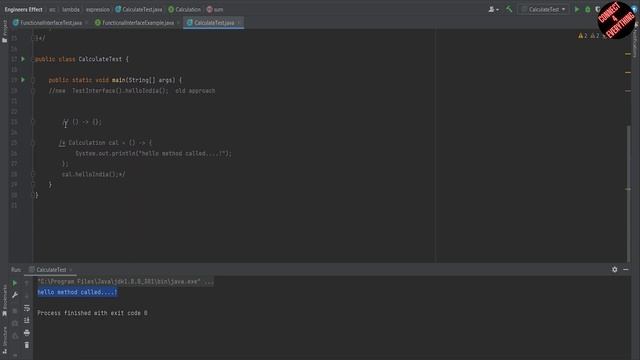Open the Project tool window sidebar button
Image resolution: width=640 pixels, height=360 pixels.
pyautogui.click(x=4, y=31)
